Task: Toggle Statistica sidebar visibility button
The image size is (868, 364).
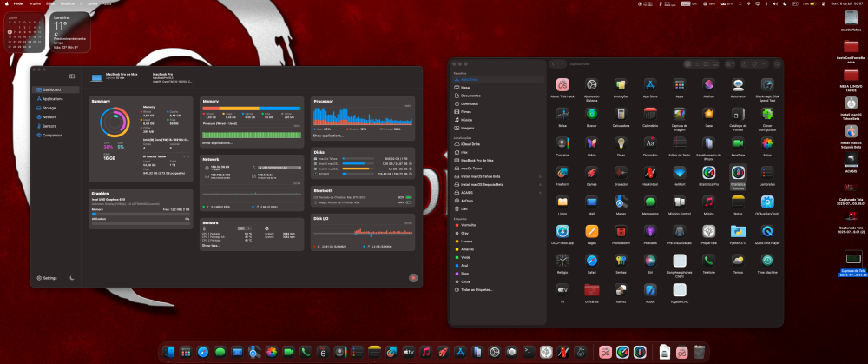Action: [x=72, y=76]
